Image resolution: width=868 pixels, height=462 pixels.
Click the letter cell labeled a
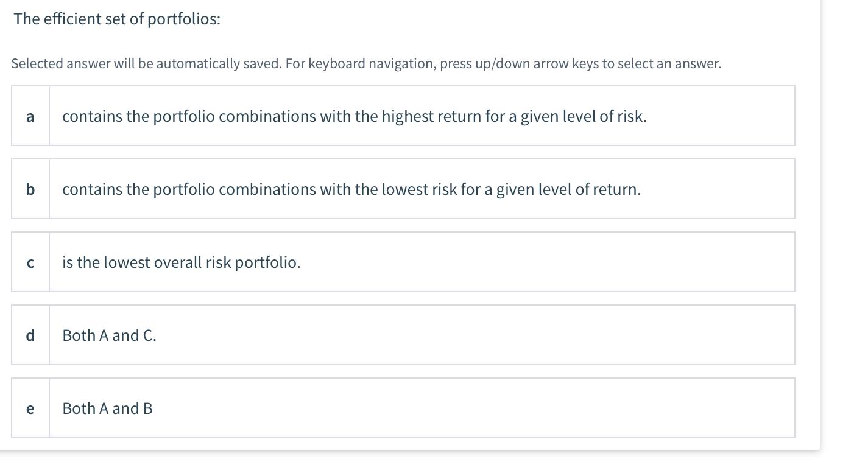point(30,116)
